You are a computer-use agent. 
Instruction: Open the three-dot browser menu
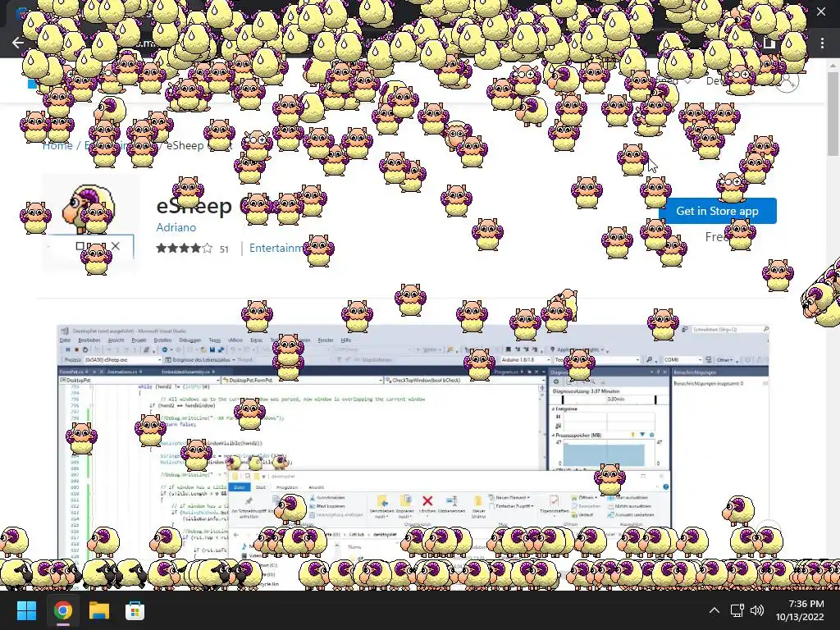coord(822,43)
